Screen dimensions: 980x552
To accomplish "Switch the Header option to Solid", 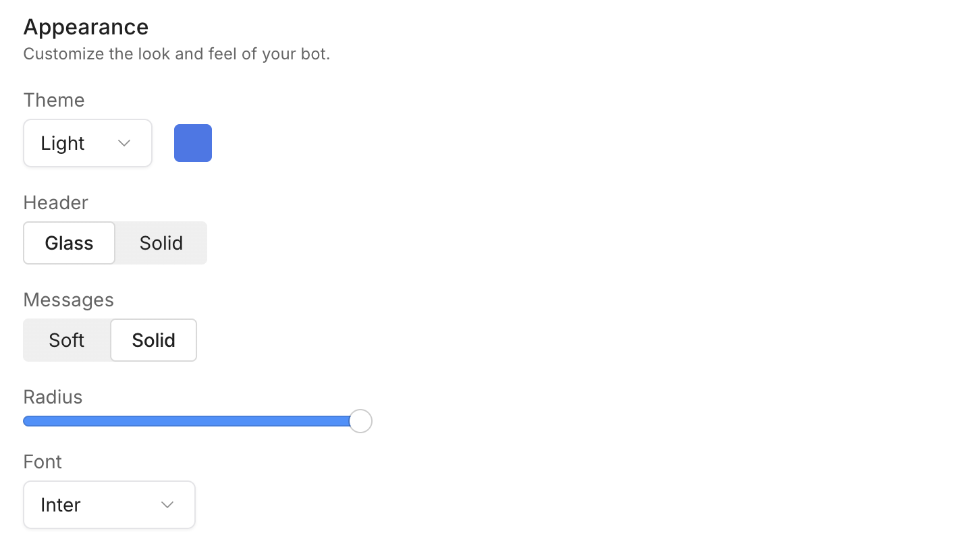I will (x=161, y=243).
